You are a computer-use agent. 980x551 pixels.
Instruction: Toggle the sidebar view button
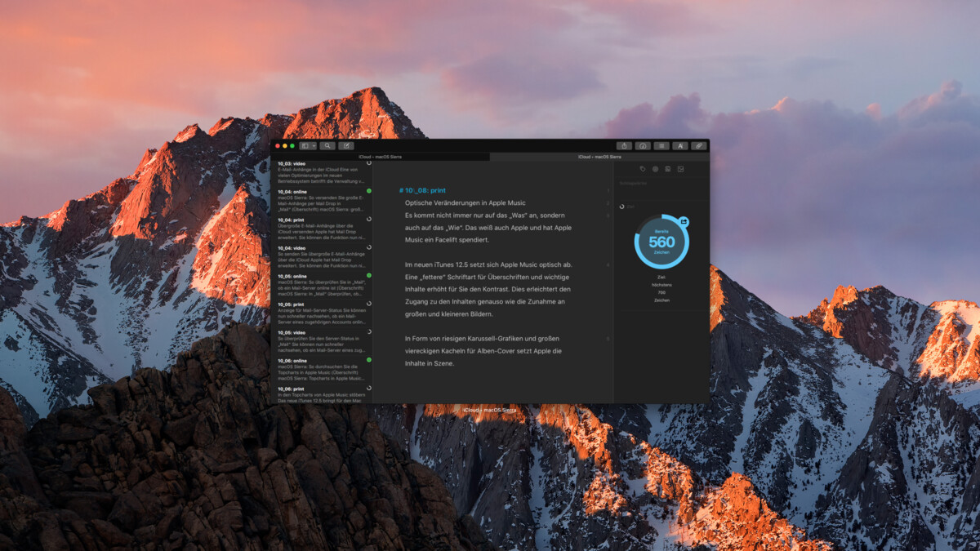[306, 146]
